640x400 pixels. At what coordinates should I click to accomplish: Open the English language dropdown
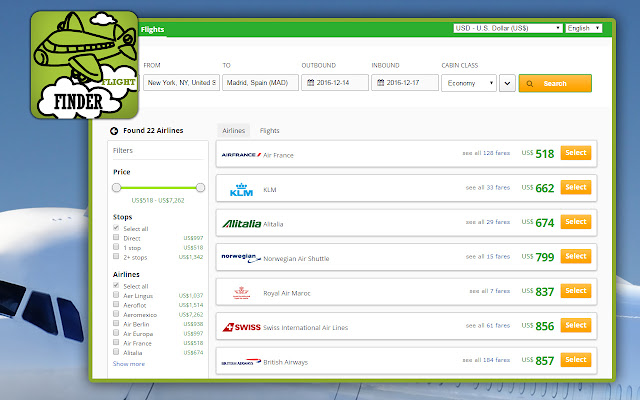(584, 28)
